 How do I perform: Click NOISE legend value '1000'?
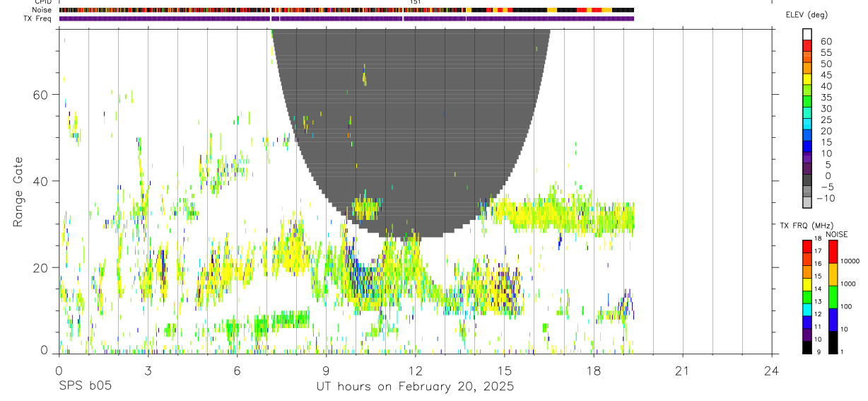(x=848, y=284)
